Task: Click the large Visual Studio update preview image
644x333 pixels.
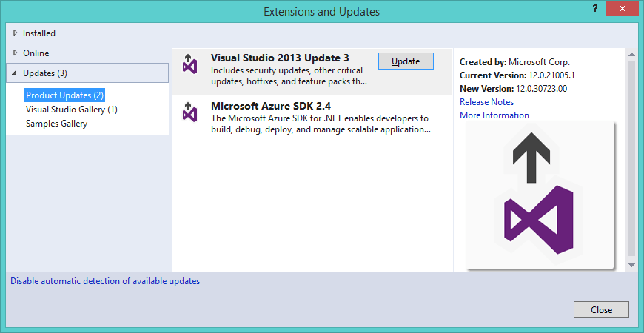Action: click(x=540, y=195)
